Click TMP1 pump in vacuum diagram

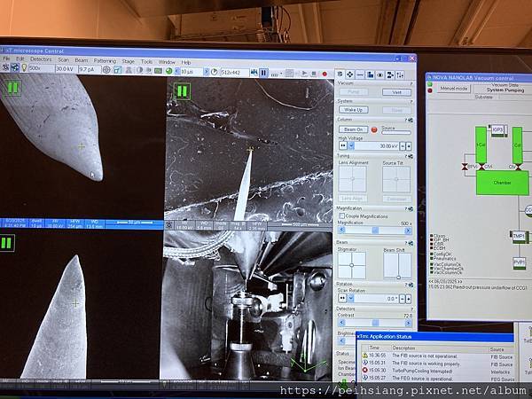point(519,236)
